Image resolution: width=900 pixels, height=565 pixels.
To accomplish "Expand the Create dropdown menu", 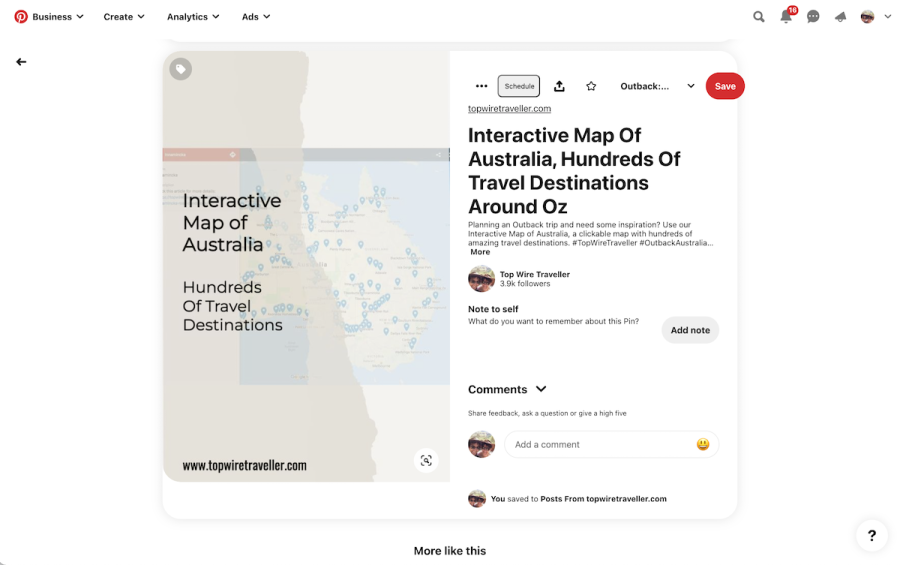I will click(x=124, y=17).
